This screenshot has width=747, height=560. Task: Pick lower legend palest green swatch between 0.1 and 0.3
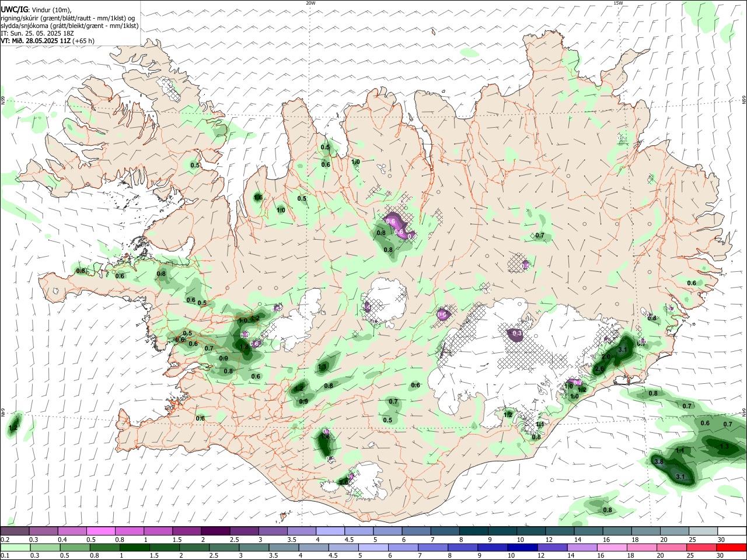15,547
